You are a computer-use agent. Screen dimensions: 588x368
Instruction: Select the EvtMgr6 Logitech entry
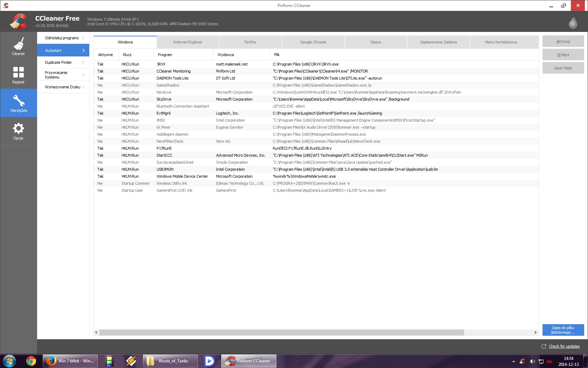(316, 113)
